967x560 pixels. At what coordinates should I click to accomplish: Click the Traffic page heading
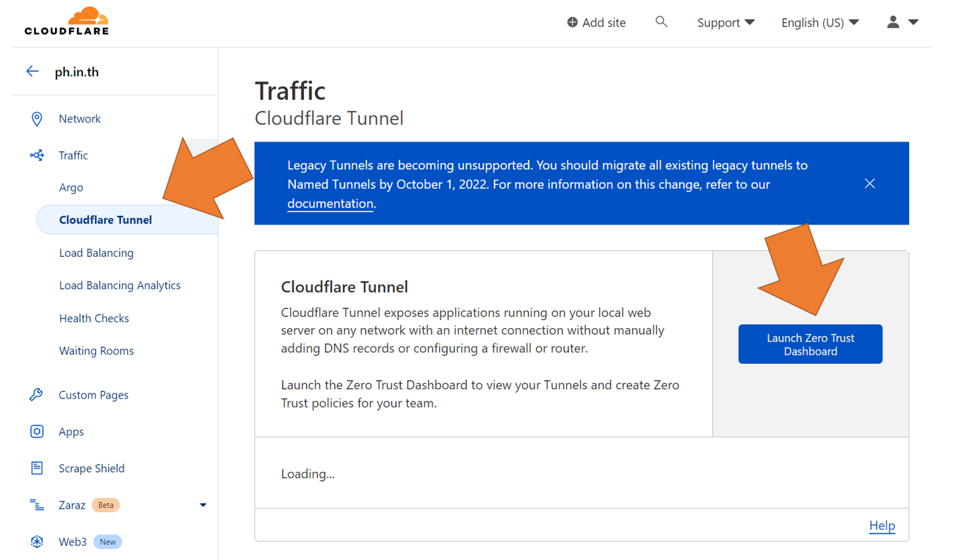pos(290,90)
